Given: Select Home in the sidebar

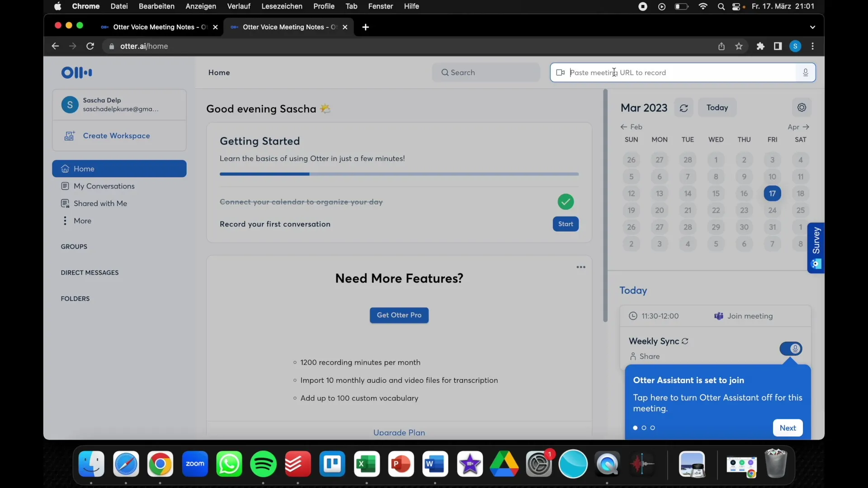Looking at the screenshot, I should point(119,169).
